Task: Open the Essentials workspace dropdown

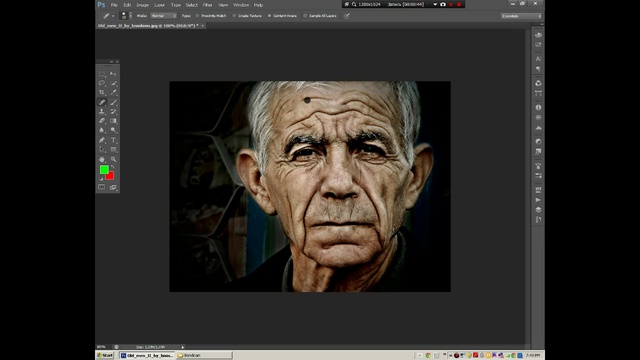Action: click(x=521, y=16)
